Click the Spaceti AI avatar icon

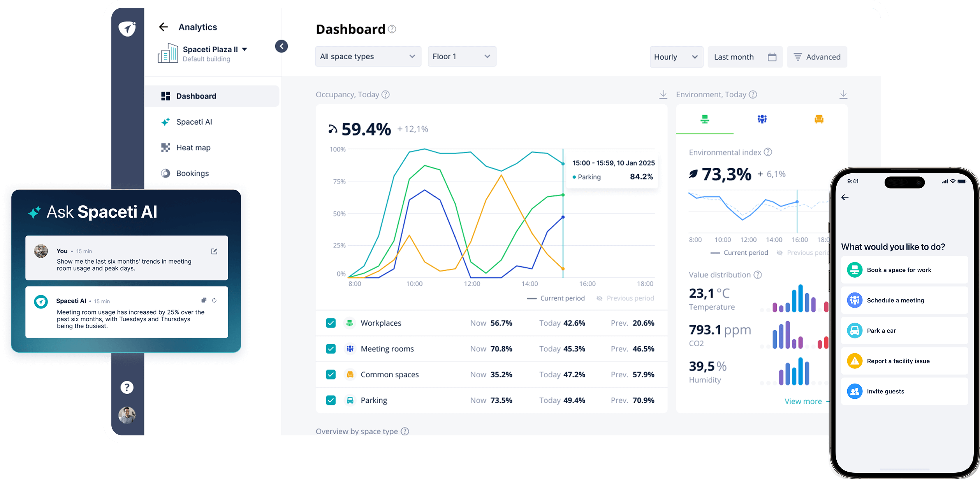click(x=41, y=302)
